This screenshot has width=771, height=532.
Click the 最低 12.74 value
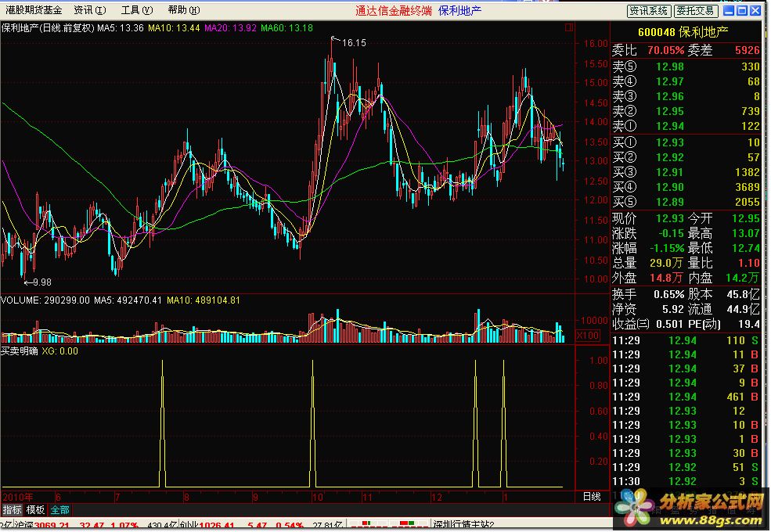(746, 248)
